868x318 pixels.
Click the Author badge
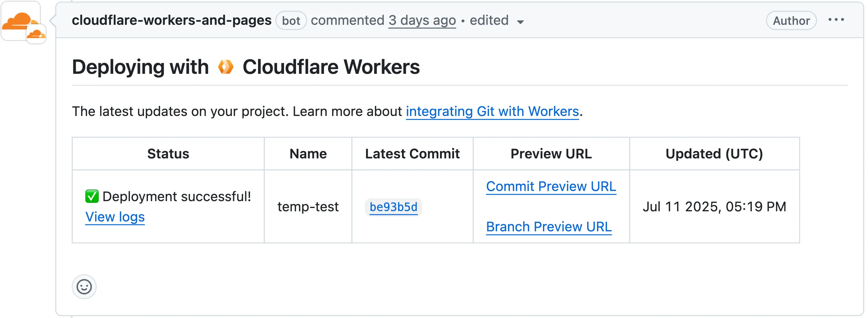791,21
